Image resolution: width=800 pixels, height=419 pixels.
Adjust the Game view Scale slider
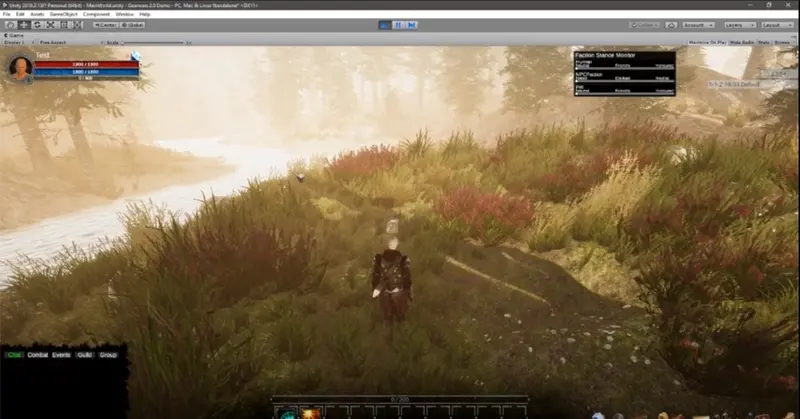[x=153, y=43]
